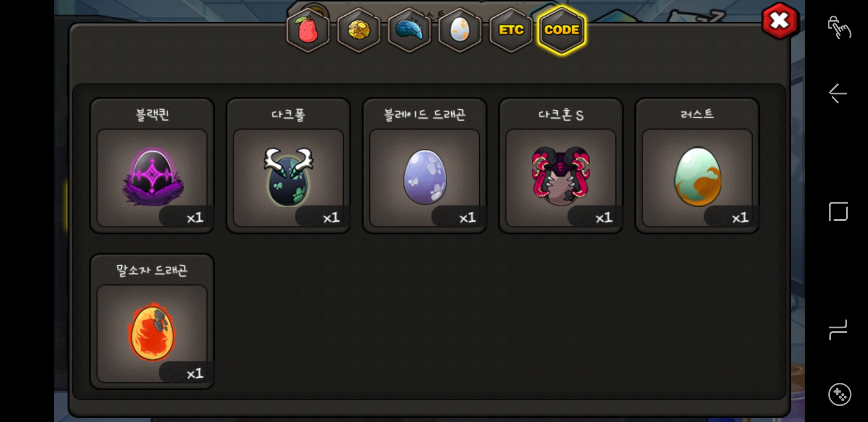Image resolution: width=868 pixels, height=422 pixels.
Task: Choose the 러스트 mint and orange egg
Action: pos(697,178)
